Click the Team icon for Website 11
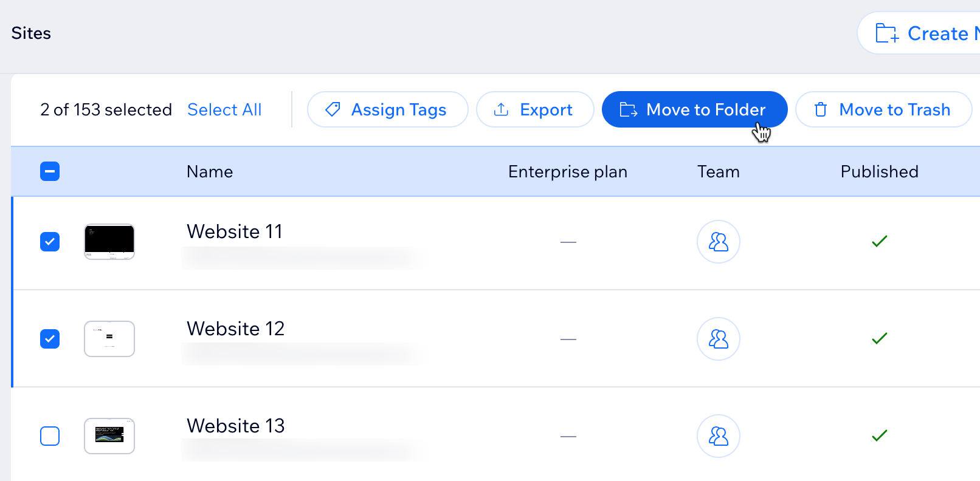Screen dimensions: 980x481 pyautogui.click(x=718, y=242)
